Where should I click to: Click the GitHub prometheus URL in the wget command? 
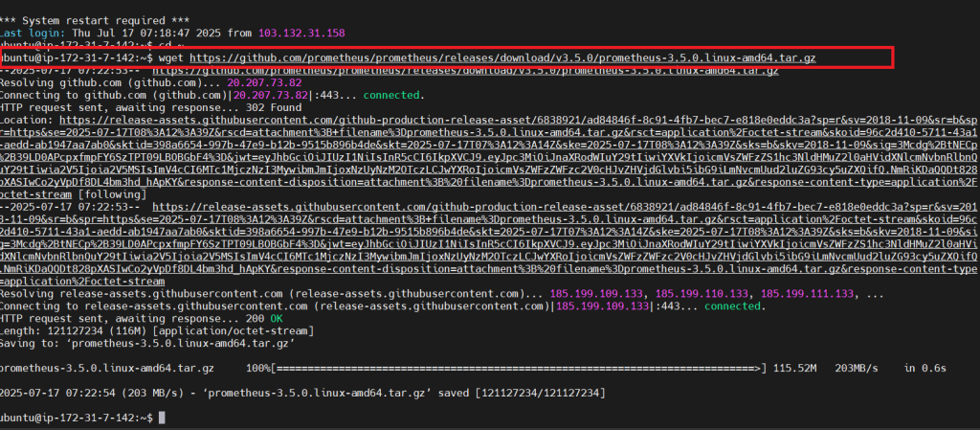502,57
